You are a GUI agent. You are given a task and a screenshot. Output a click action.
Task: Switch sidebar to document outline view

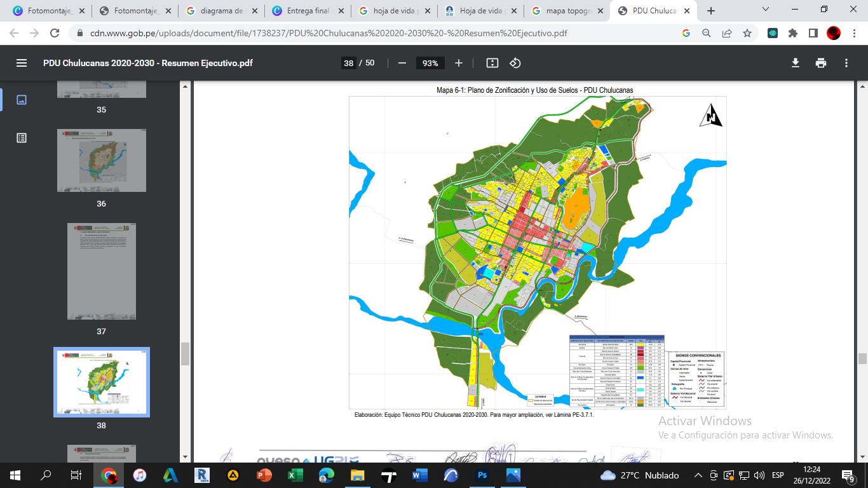[22, 138]
